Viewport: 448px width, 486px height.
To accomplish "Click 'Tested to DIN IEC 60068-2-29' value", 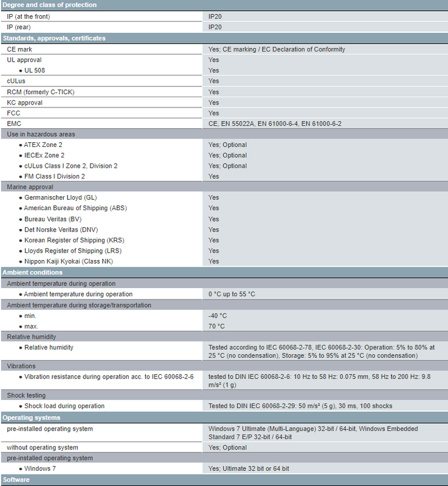I will (x=300, y=406).
